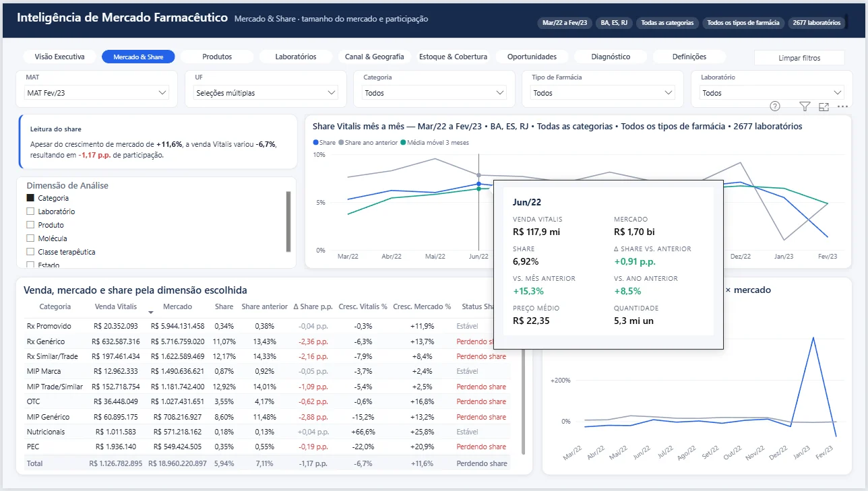Expand the UF Seleções múltiplas dropdown

(x=266, y=93)
